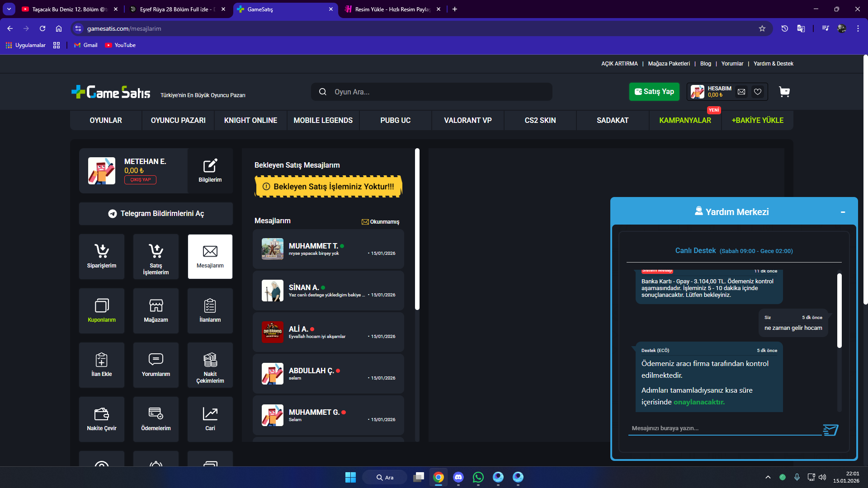Open the Windows Start menu

coord(350,477)
